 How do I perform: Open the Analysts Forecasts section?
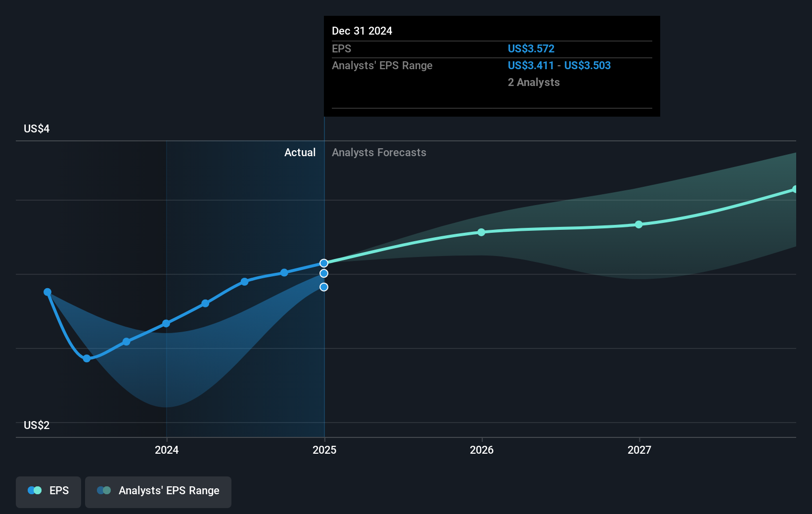coord(379,152)
